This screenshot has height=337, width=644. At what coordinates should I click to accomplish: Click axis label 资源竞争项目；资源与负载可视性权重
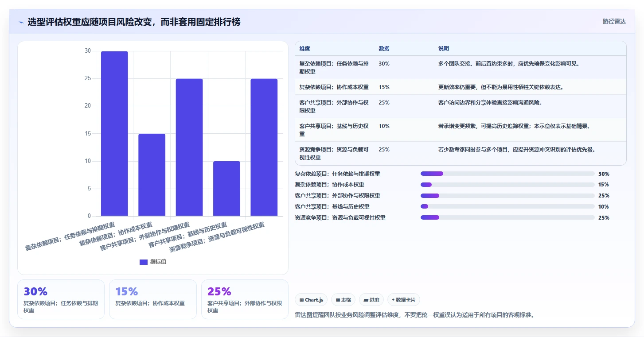tap(217, 237)
